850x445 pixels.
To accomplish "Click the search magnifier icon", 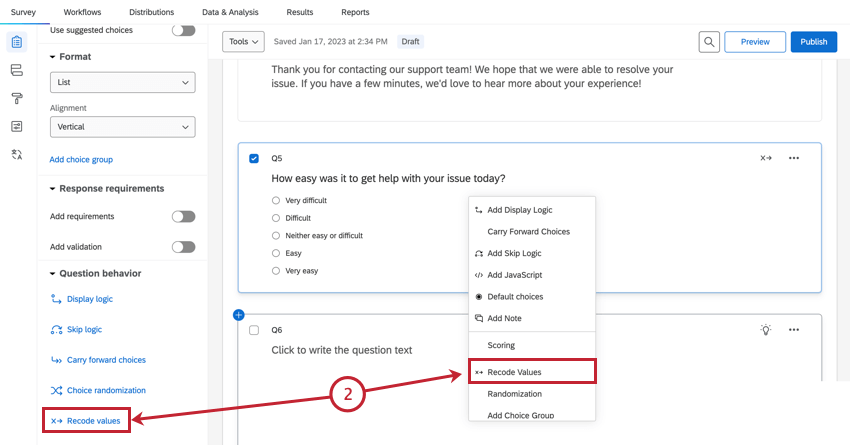I will click(708, 42).
